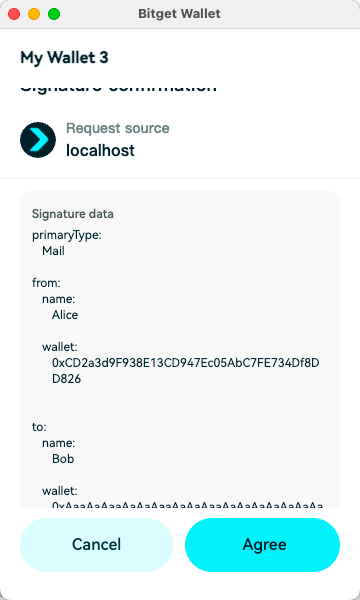Click the wallet: label under Alice

(x=60, y=347)
